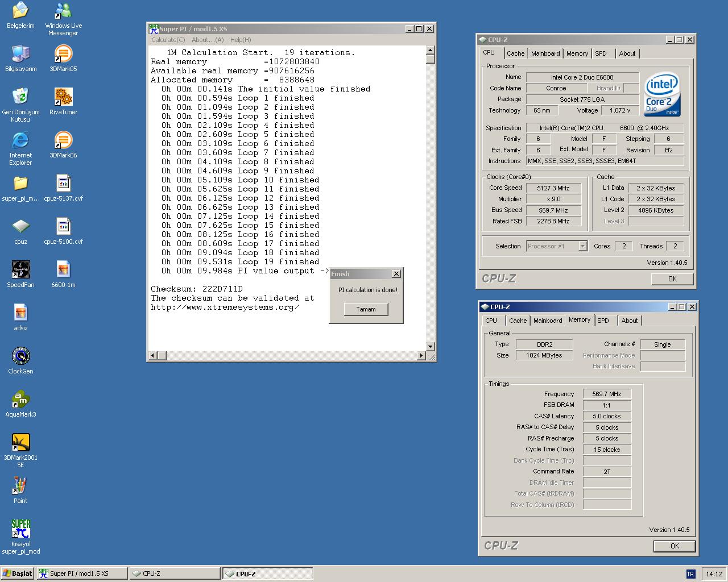Click the Rated FSB 2278.8 MHz value
This screenshot has height=582, width=728.
(x=553, y=221)
